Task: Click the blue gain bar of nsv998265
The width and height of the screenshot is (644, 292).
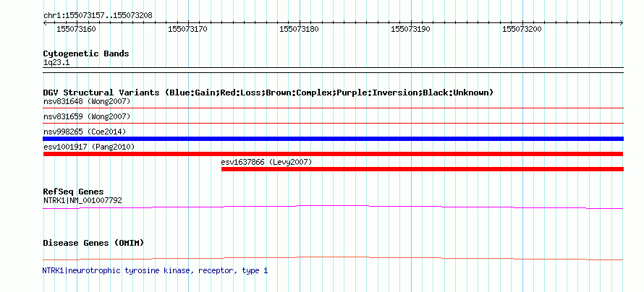Action: click(x=334, y=139)
